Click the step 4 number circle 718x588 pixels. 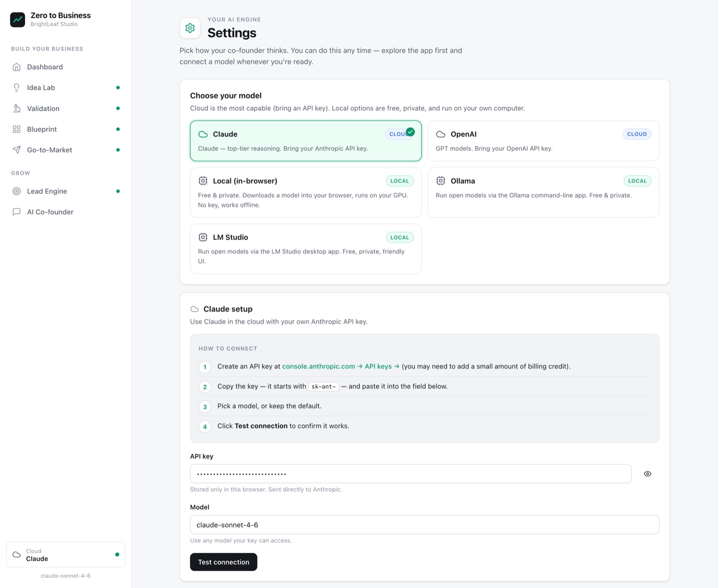point(205,427)
